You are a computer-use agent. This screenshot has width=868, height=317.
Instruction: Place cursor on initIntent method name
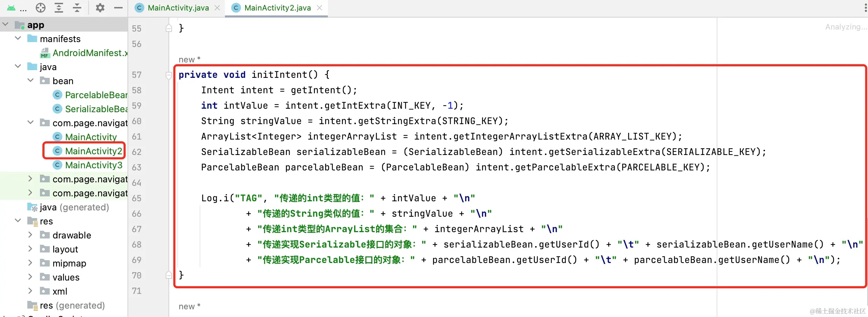click(279, 75)
